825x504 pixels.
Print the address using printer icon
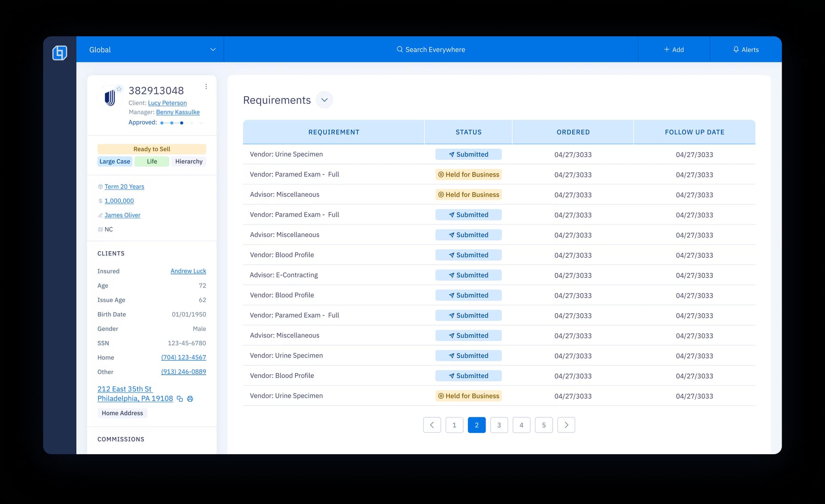coord(190,399)
